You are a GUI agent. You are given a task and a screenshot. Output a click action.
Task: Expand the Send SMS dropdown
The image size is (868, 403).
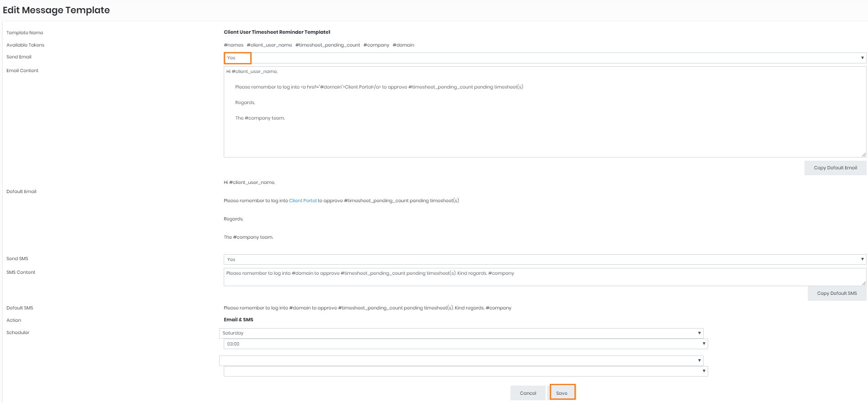click(x=544, y=259)
